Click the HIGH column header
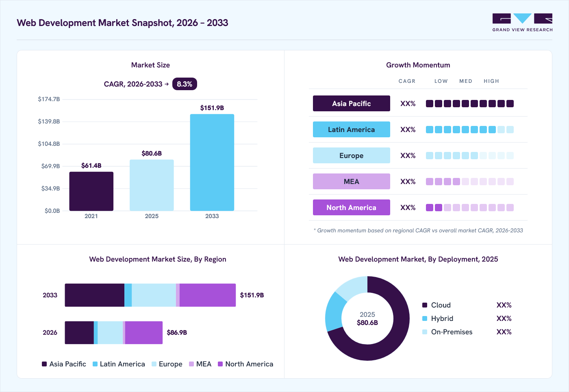The width and height of the screenshot is (569, 392). (x=491, y=81)
